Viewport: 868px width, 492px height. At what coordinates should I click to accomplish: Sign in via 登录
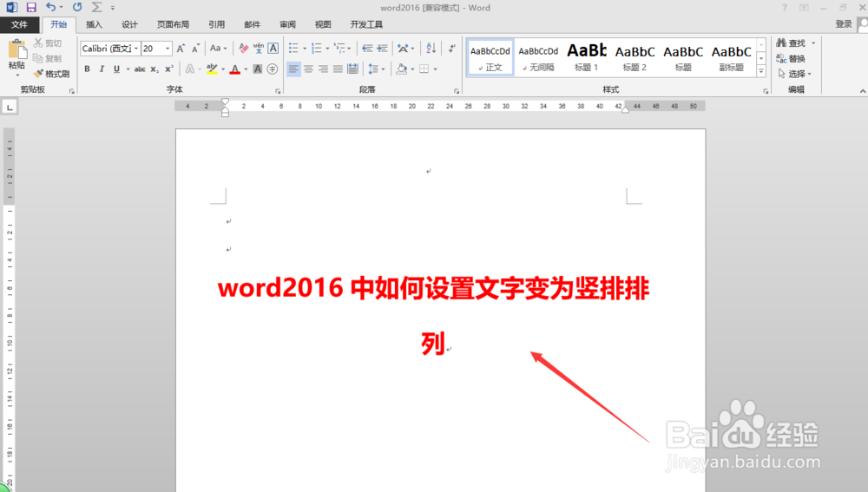click(844, 24)
